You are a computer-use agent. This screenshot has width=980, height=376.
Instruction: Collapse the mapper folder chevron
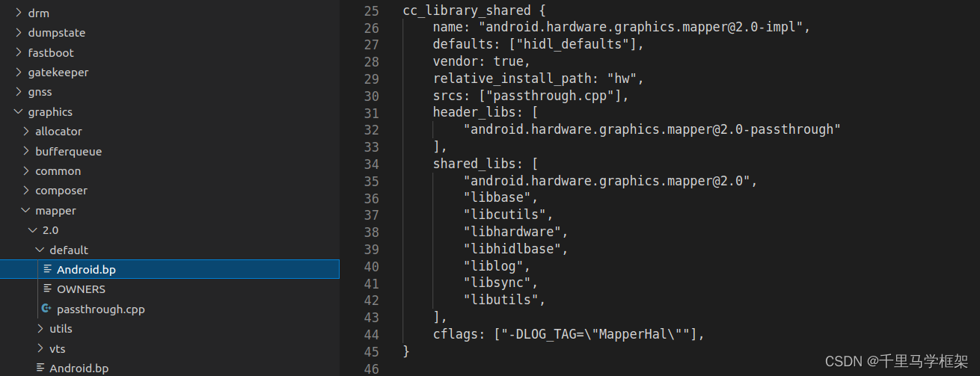[26, 211]
